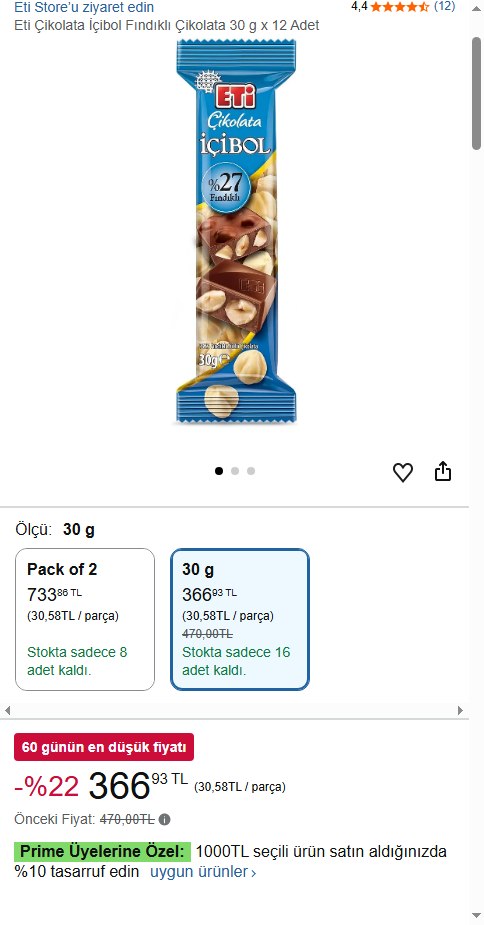Visit Eti Store'u ziyaret edin link
Screen dimensions: 484x925
pos(84,7)
